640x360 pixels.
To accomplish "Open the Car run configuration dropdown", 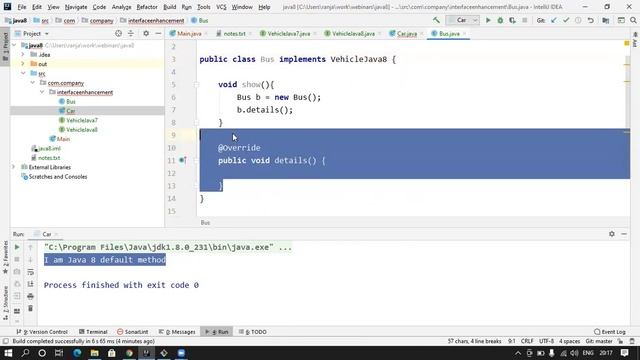I will click(462, 20).
